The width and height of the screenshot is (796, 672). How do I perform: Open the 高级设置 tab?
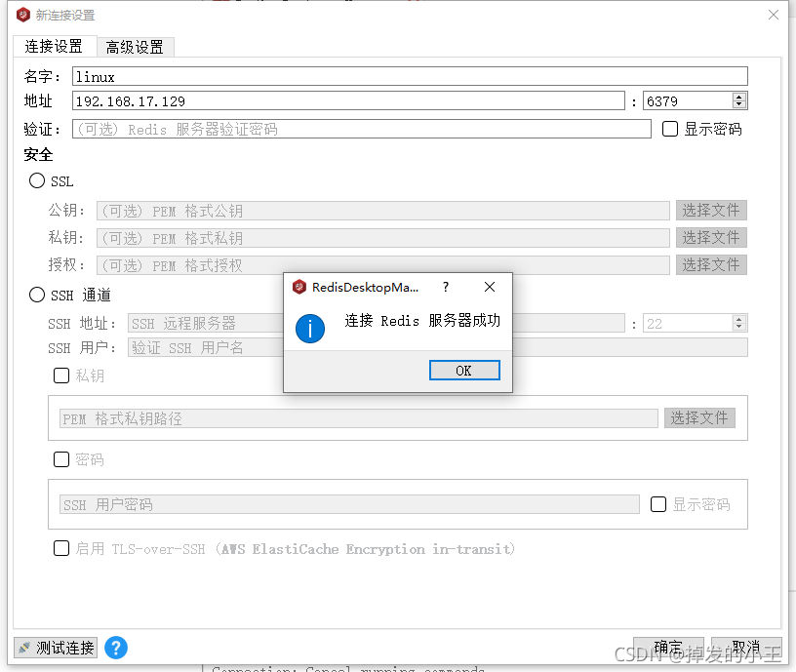[135, 47]
